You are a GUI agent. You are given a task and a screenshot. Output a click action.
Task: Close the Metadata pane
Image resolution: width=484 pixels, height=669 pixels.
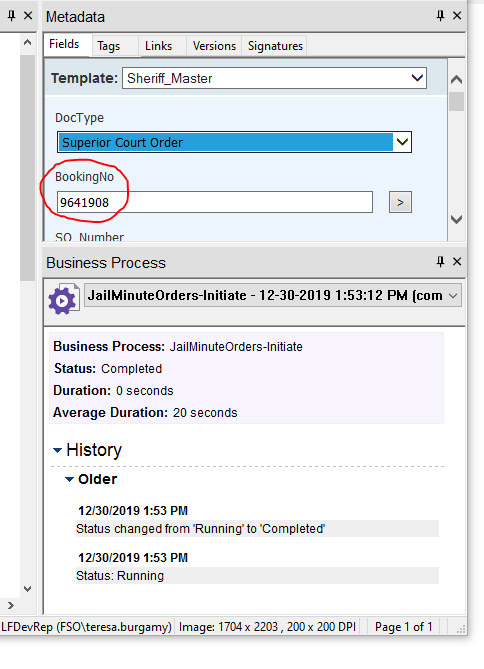coord(457,16)
